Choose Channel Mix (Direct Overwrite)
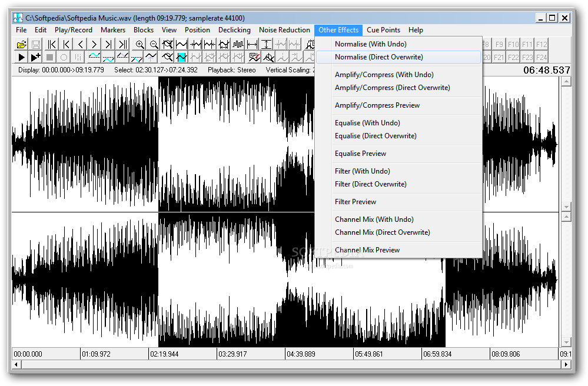The image size is (588, 386). 398,232
